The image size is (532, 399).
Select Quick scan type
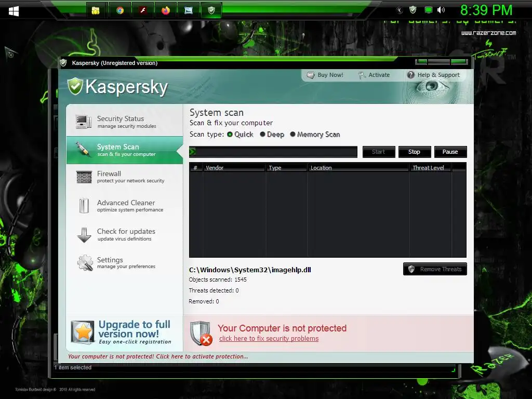[x=240, y=135]
